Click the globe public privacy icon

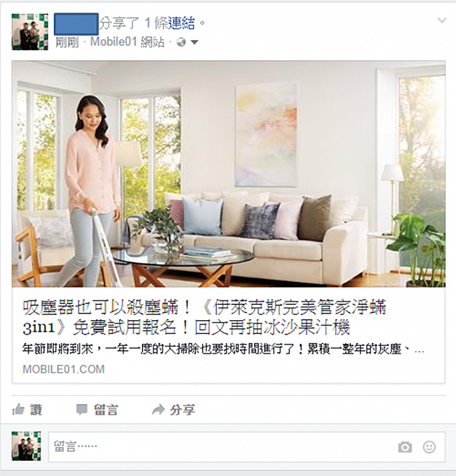pos(181,42)
